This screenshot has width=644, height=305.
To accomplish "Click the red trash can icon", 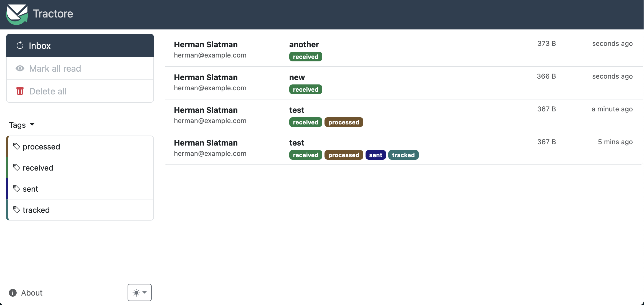I will [x=20, y=91].
